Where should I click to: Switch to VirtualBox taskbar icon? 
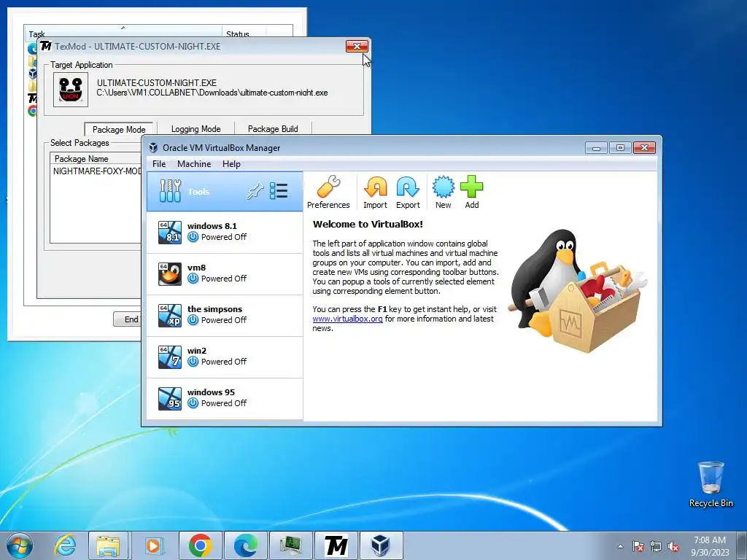pos(381,545)
